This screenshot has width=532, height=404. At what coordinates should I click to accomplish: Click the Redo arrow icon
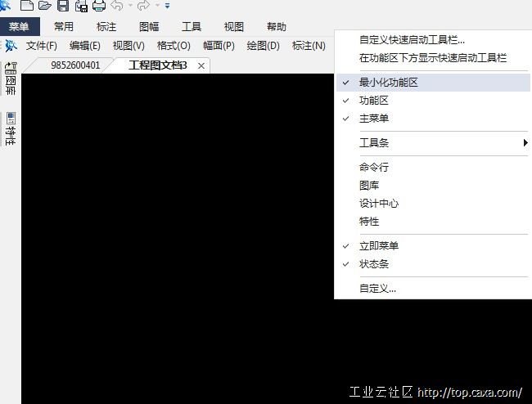tap(143, 5)
